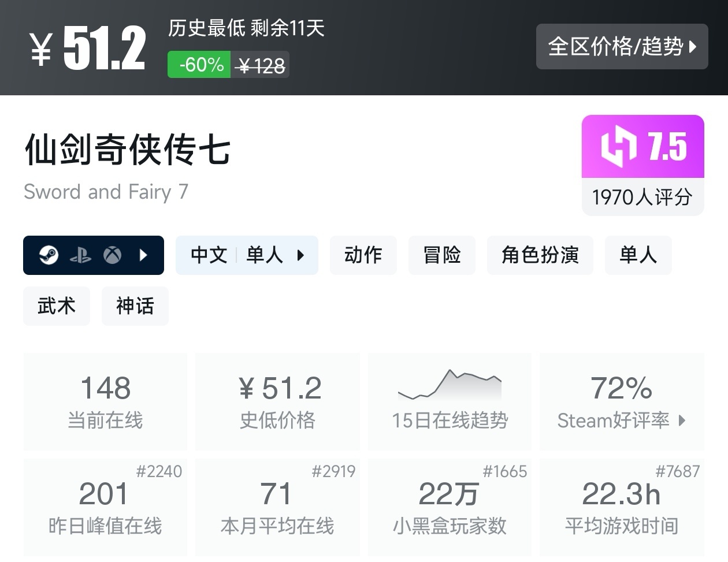Image resolution: width=728 pixels, height=562 pixels.
Task: Open the 史低价格 stat card
Action: click(x=278, y=401)
